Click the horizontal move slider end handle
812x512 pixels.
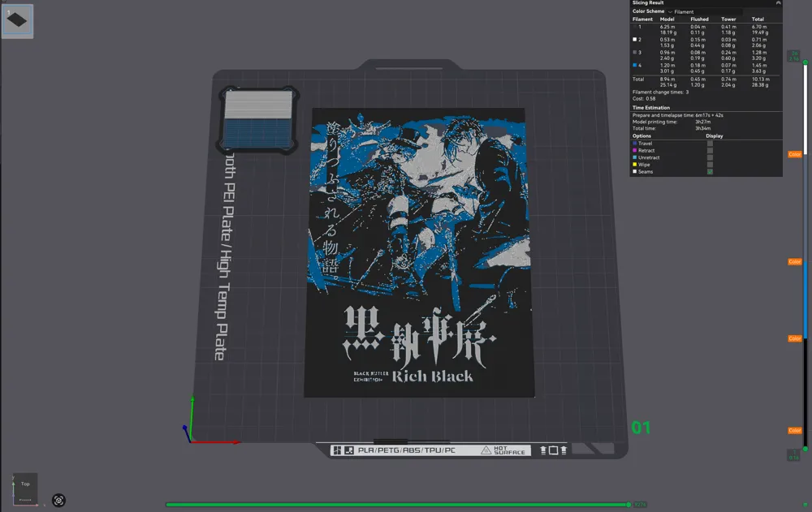[628, 505]
